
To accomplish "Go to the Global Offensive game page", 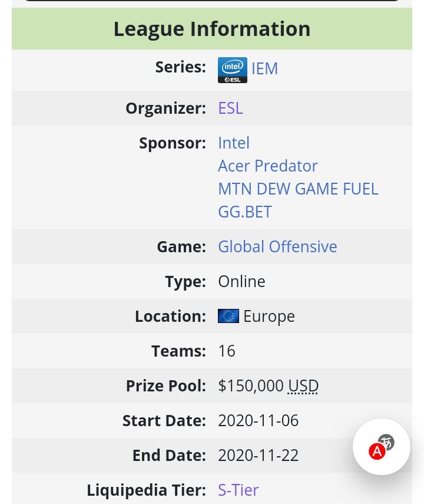I will tap(277, 246).
